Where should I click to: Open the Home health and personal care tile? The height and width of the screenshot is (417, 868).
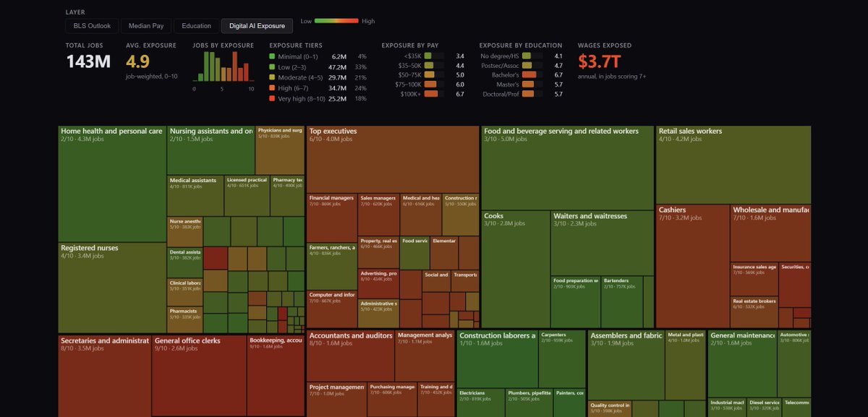112,184
